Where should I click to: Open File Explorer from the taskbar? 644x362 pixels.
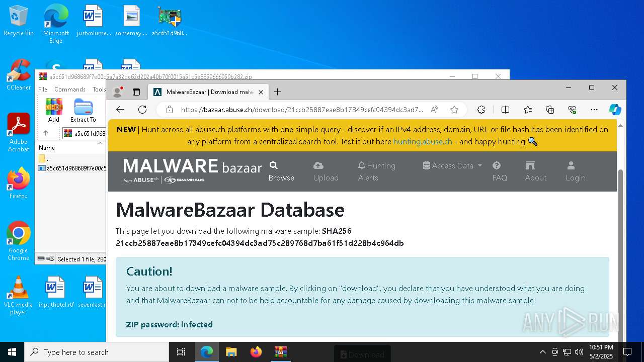231,352
